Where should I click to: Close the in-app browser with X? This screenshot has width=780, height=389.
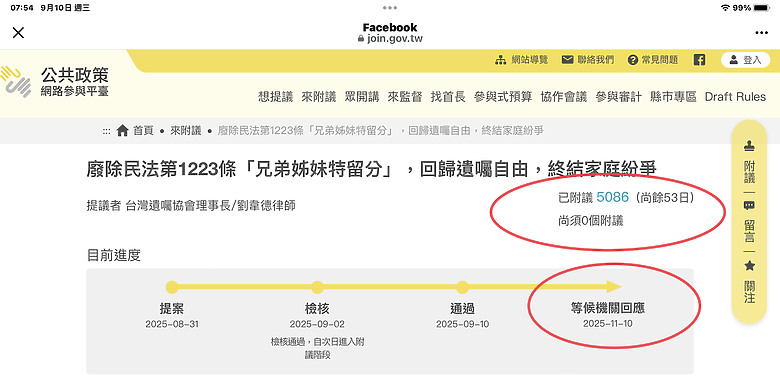[18, 33]
